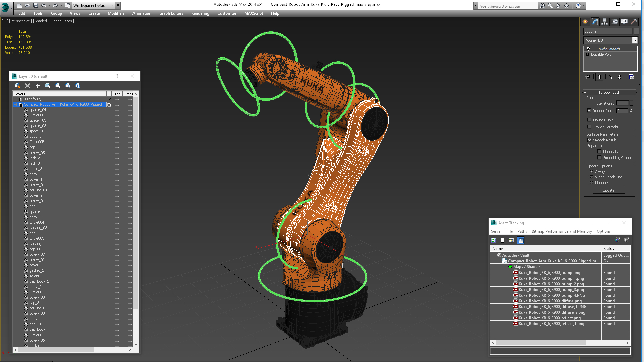The width and height of the screenshot is (644, 362).
Task: Open the Undo history dropdown arrow
Action: pyautogui.click(x=50, y=5)
